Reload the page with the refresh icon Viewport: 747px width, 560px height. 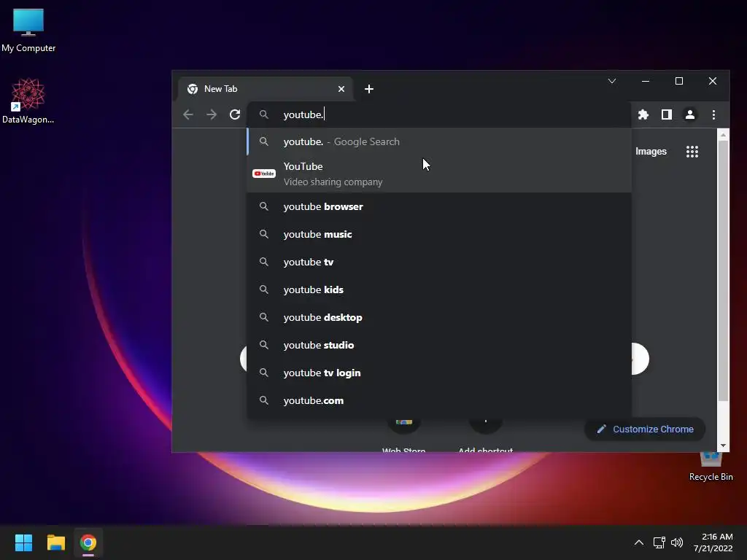click(x=235, y=114)
